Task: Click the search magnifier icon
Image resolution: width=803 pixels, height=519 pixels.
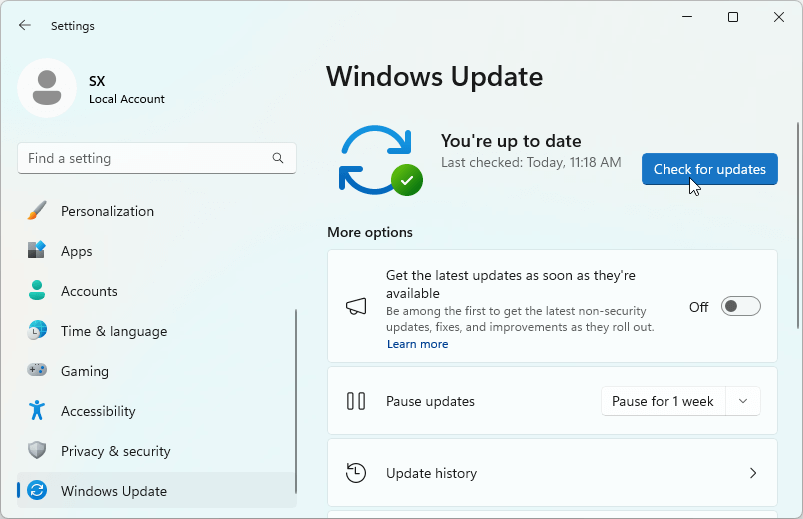Action: 278,158
